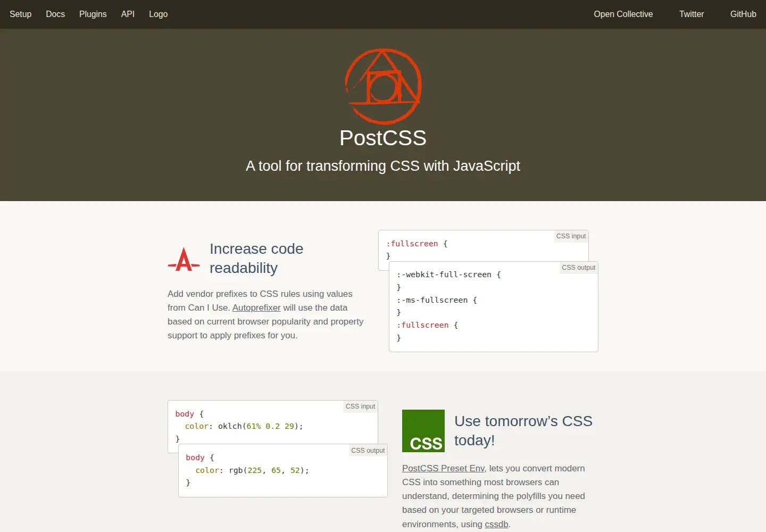Click the PostCSS circular logo
This screenshot has width=766, height=532.
click(383, 86)
